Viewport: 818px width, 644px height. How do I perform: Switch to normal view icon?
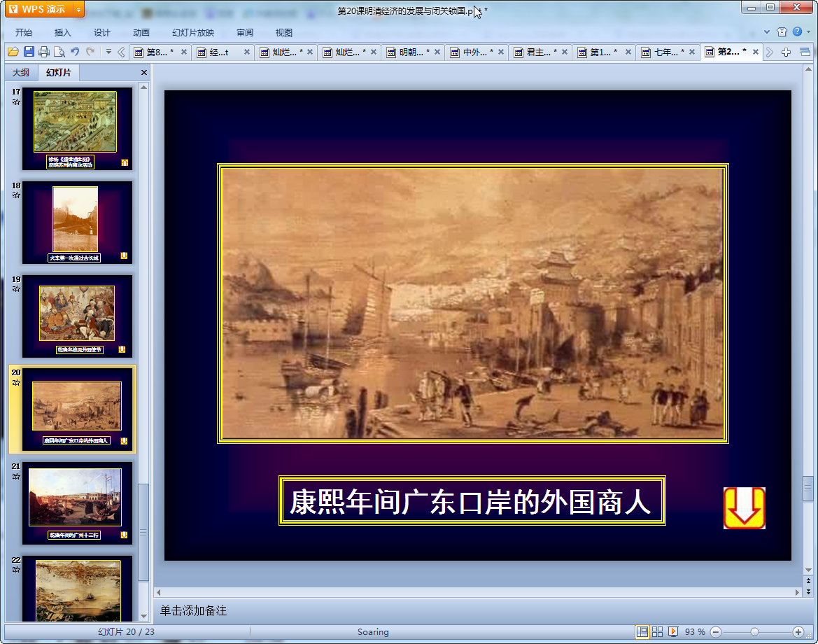pyautogui.click(x=642, y=632)
